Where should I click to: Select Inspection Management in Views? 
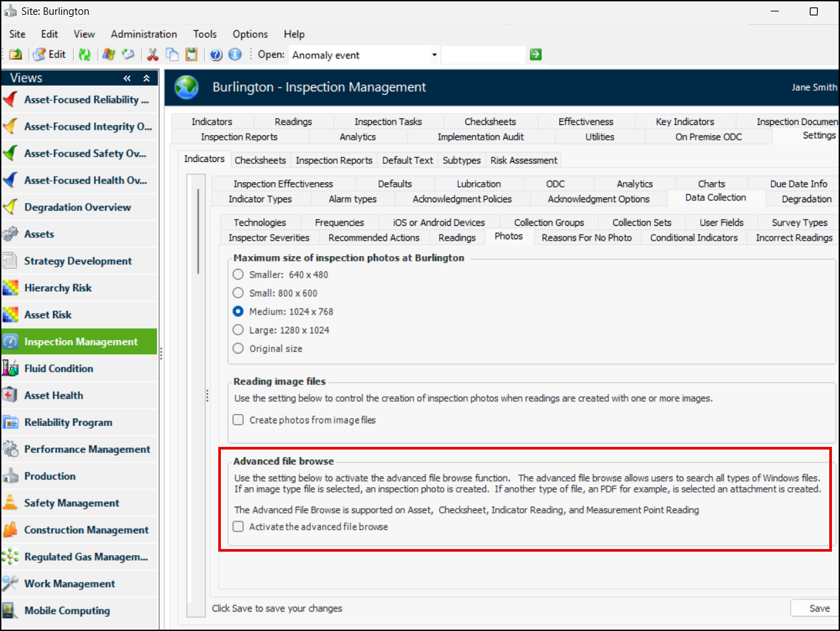(x=79, y=341)
